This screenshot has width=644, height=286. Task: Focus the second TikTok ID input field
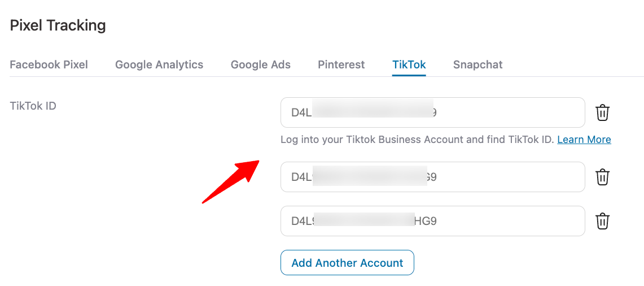433,177
